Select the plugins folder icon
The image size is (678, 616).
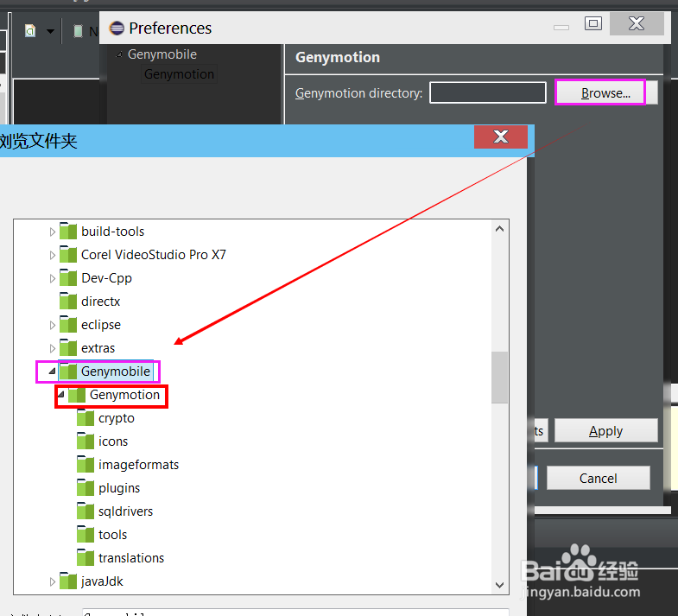[x=86, y=487]
